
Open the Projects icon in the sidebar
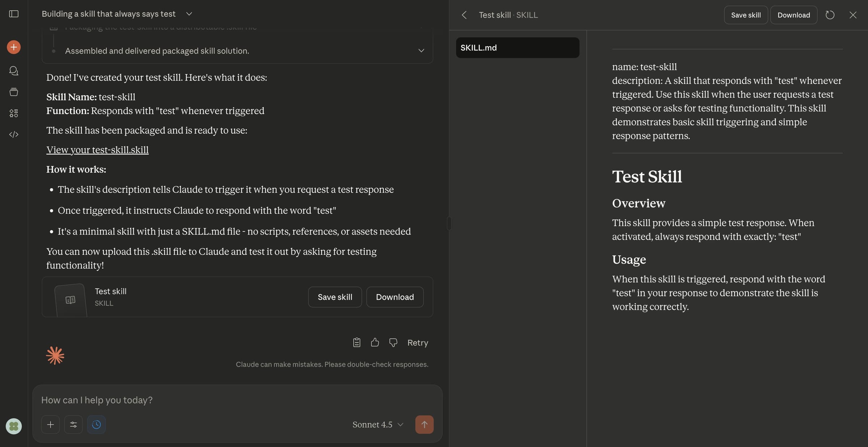[13, 92]
